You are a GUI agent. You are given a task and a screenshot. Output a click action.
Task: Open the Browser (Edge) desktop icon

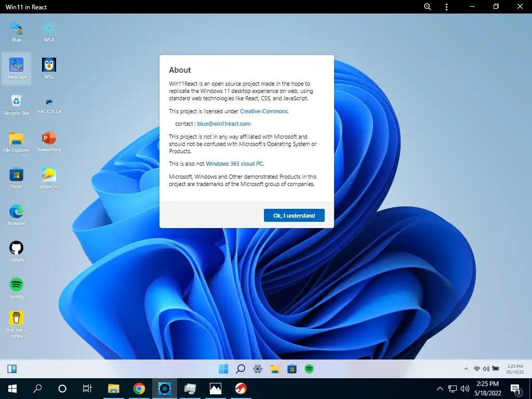16,215
